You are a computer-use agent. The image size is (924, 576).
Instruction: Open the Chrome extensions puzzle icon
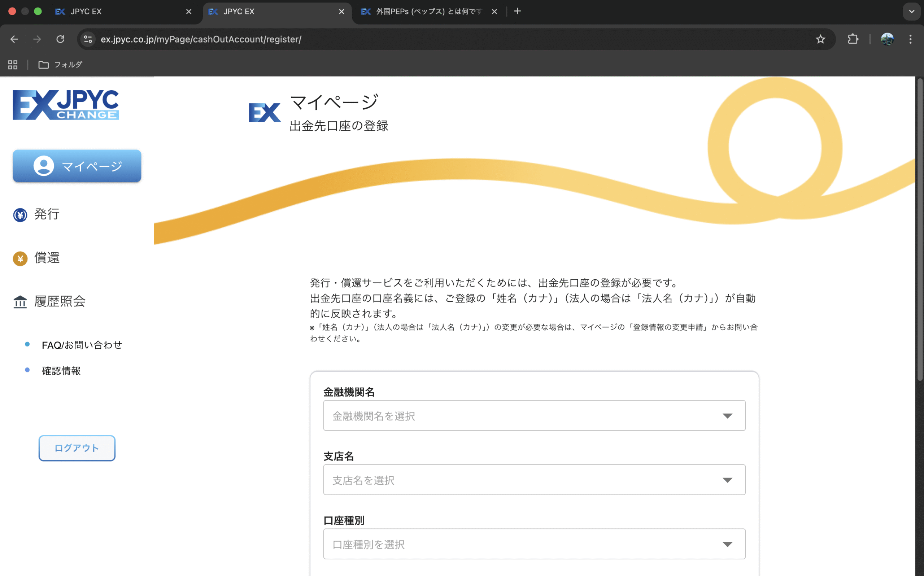click(853, 39)
